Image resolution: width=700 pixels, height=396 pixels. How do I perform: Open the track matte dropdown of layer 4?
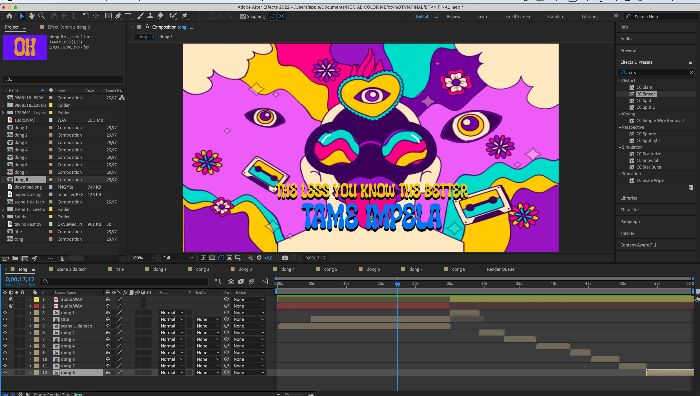[207, 320]
